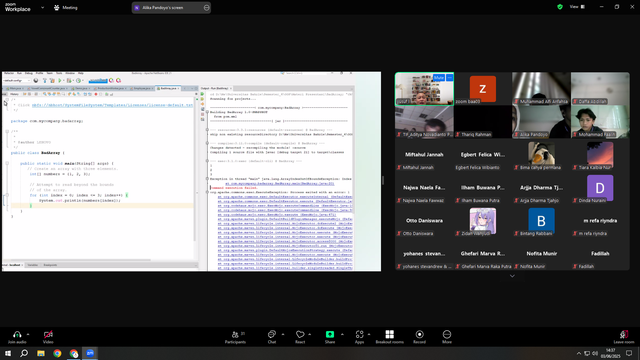Show more participants with the down chevron
Viewport: 640px width, 360px height.
[512, 276]
